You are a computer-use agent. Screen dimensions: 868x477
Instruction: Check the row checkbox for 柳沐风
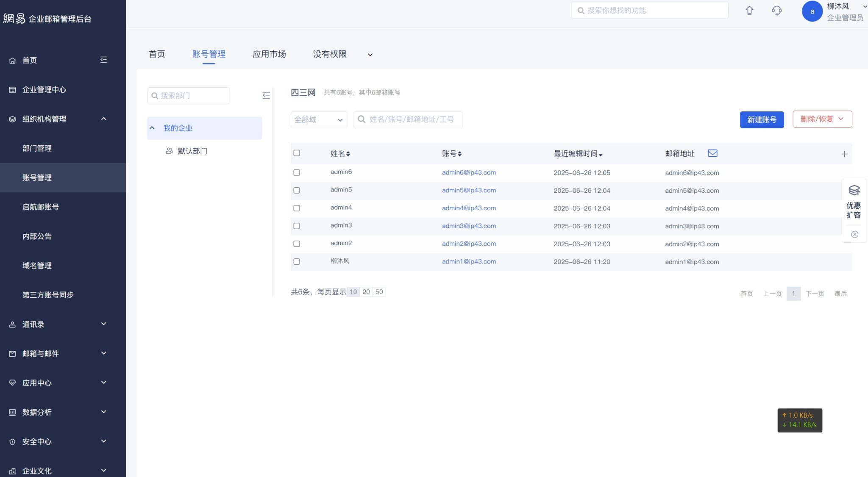click(x=296, y=261)
